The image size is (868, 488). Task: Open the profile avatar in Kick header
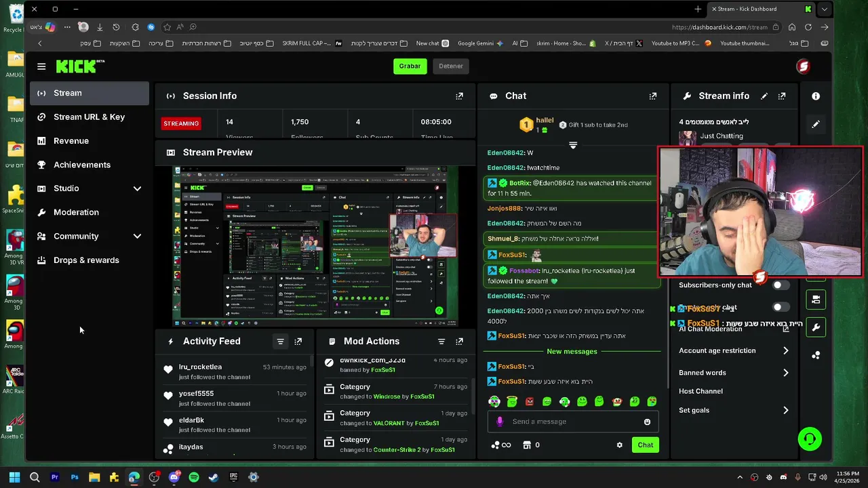803,66
